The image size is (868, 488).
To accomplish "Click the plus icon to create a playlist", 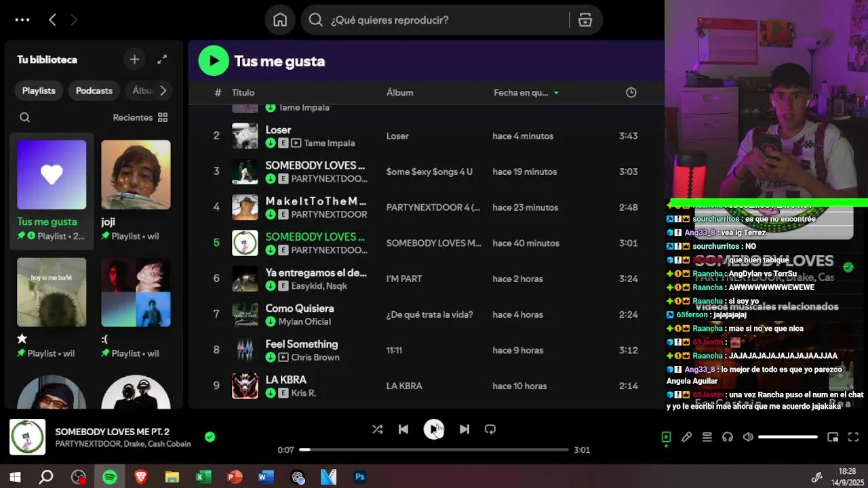I will point(134,60).
